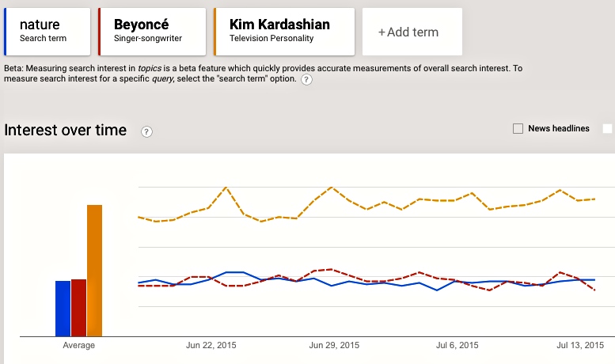Enable the News headlines checkbox
This screenshot has width=615, height=364.
[518, 128]
